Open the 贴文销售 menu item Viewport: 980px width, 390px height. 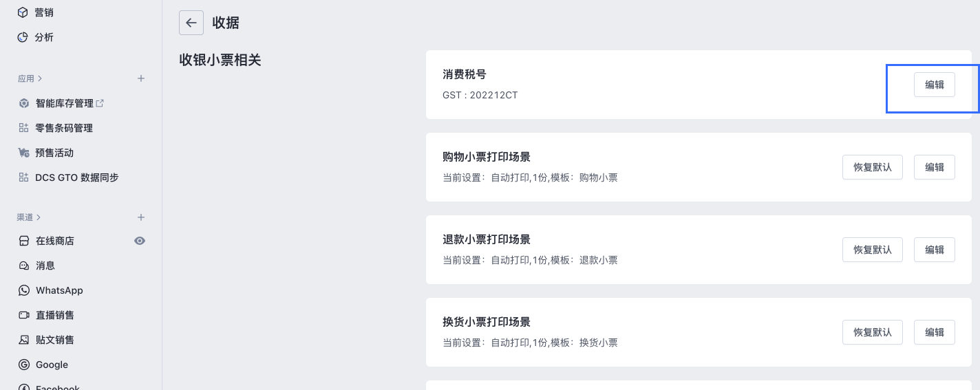55,340
